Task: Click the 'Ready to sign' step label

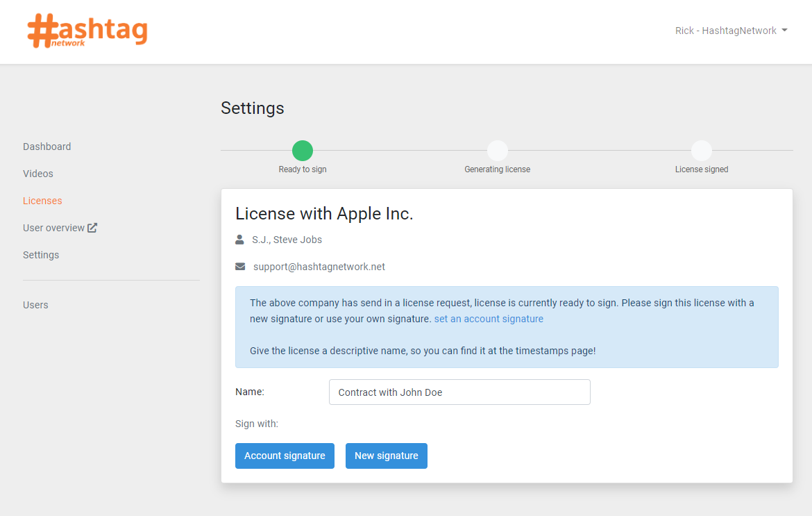Action: [303, 169]
